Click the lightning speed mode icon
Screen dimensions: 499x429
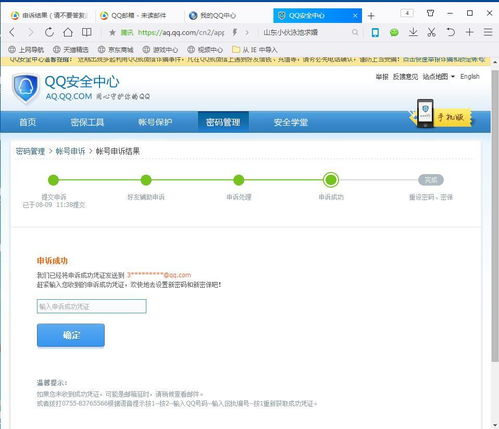pos(235,32)
